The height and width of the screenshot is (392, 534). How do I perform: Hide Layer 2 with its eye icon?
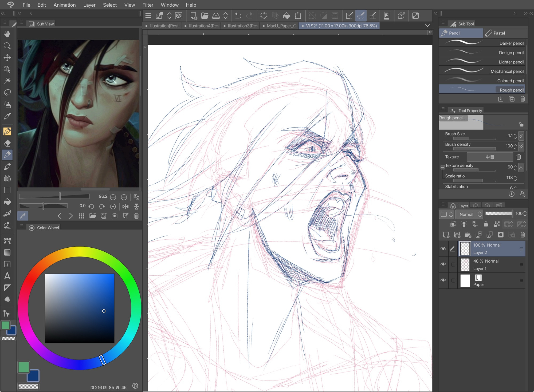[x=443, y=249]
